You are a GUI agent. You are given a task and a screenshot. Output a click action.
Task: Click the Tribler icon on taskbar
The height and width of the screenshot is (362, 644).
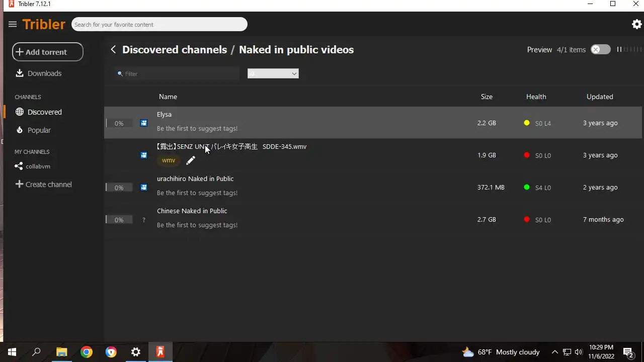(x=160, y=352)
